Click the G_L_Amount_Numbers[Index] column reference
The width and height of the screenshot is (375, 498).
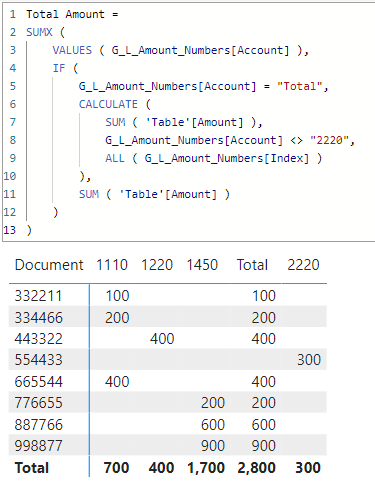pyautogui.click(x=227, y=158)
